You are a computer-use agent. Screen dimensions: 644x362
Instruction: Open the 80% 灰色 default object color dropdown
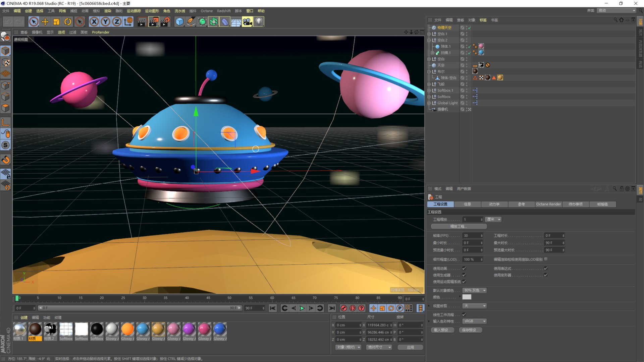(475, 290)
